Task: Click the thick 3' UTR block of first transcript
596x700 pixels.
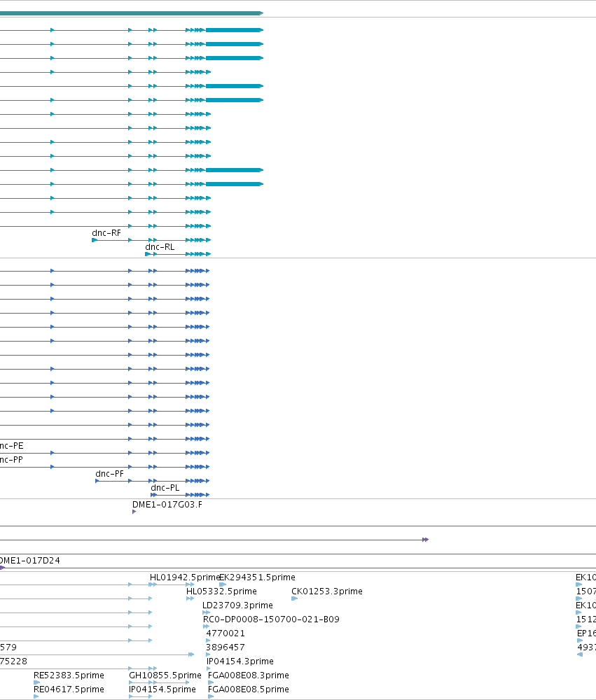Action: tap(234, 30)
